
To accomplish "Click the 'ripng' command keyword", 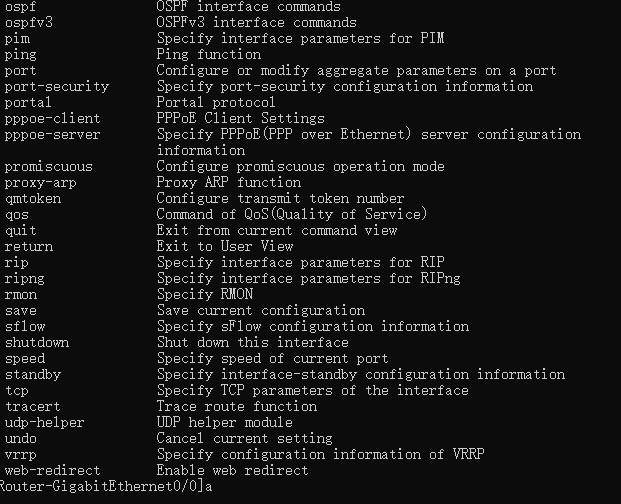I will coord(24,279).
